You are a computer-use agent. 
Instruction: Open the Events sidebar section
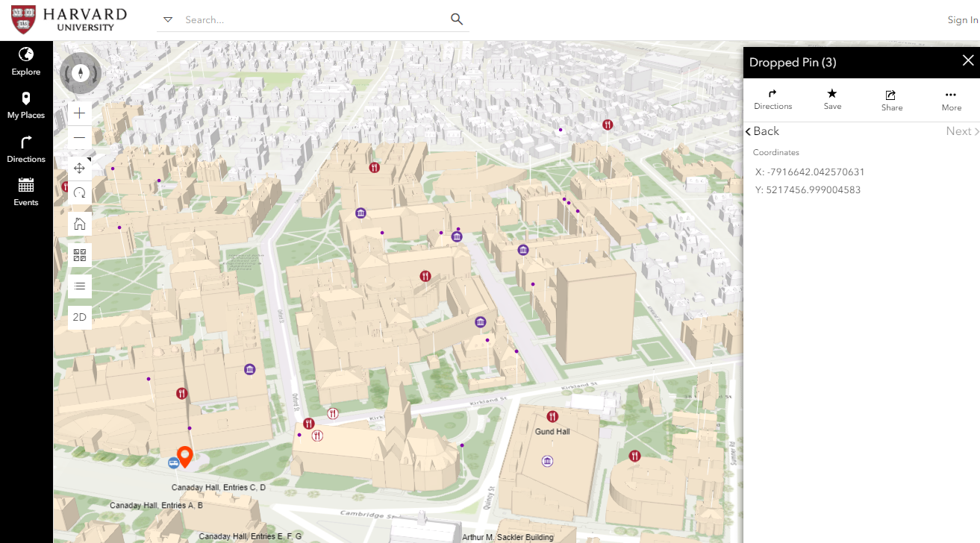(x=25, y=192)
